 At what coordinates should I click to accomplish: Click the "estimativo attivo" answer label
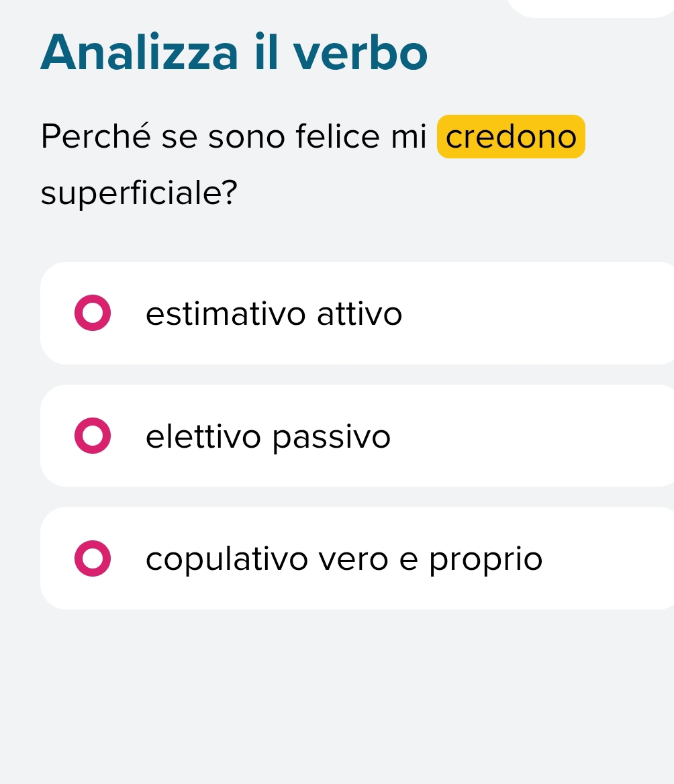(273, 314)
